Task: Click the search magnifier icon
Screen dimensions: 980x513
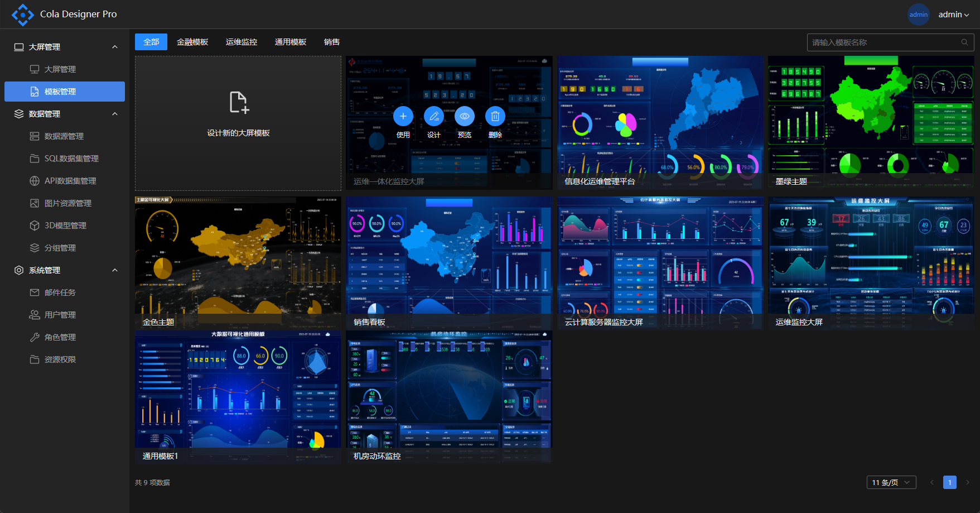Action: click(964, 42)
